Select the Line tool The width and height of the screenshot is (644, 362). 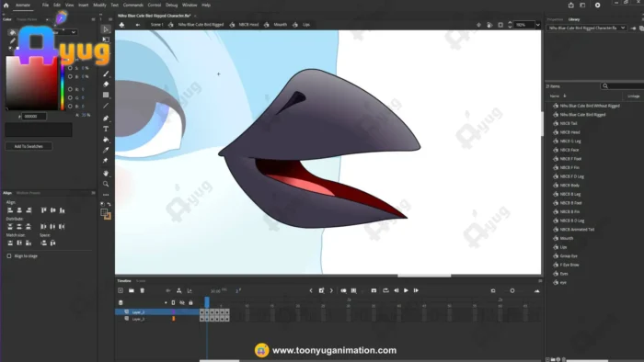click(106, 106)
